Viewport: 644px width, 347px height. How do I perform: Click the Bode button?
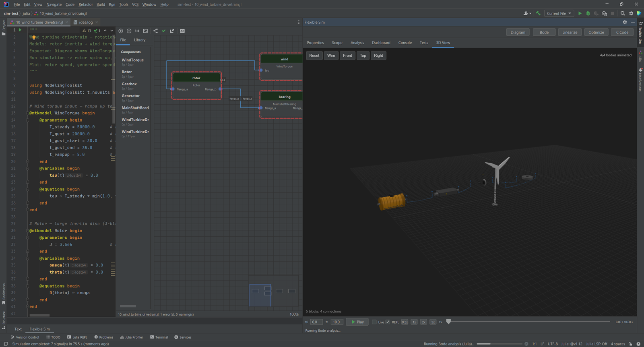[544, 32]
